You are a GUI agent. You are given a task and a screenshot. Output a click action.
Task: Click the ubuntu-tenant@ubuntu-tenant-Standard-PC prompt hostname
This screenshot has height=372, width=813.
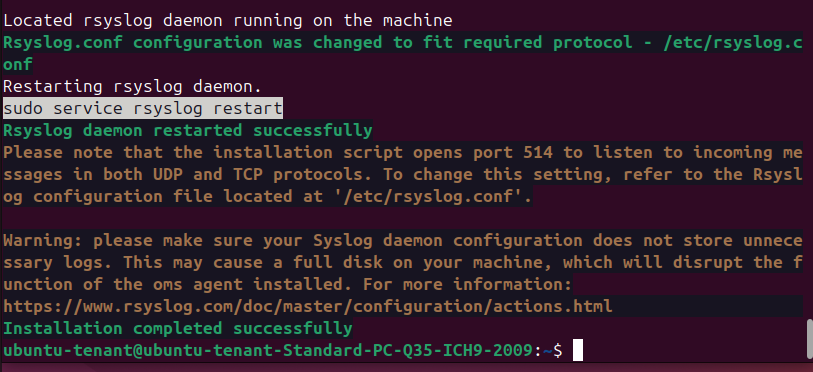pos(268,350)
